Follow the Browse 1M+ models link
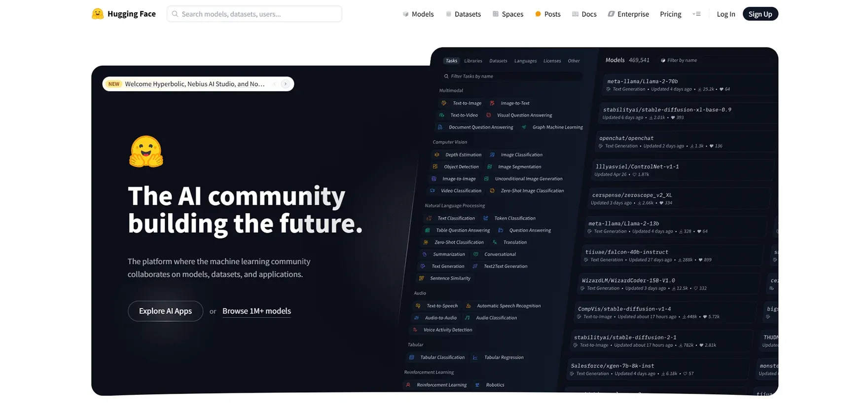Viewport: 868px width, 414px height. [x=256, y=311]
